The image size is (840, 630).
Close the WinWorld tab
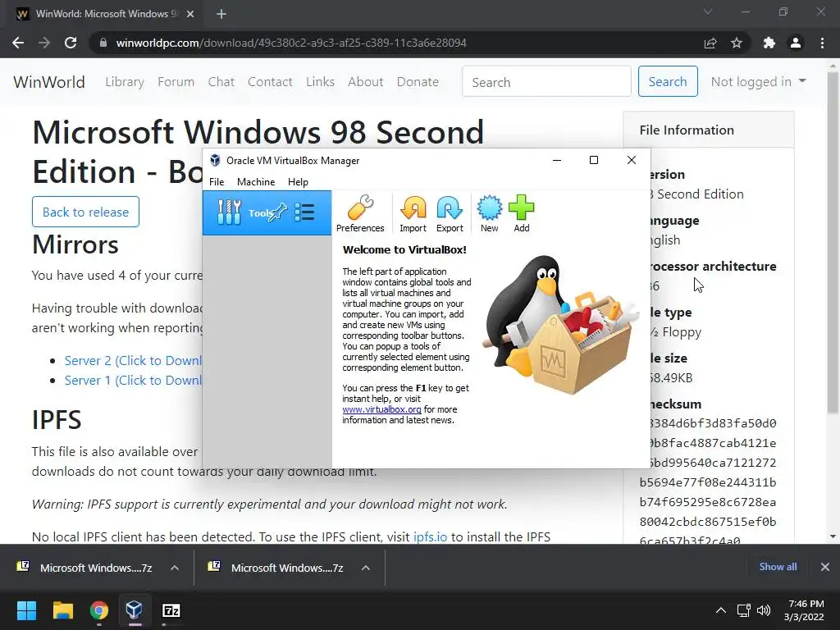(190, 14)
